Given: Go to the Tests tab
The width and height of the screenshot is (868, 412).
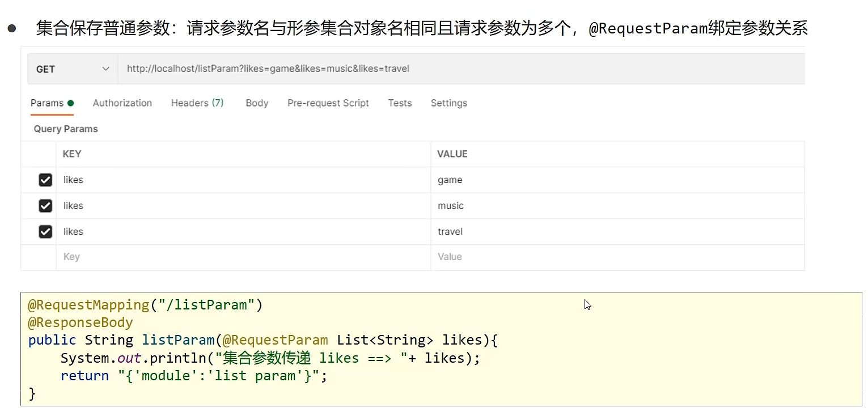Looking at the screenshot, I should tap(400, 103).
